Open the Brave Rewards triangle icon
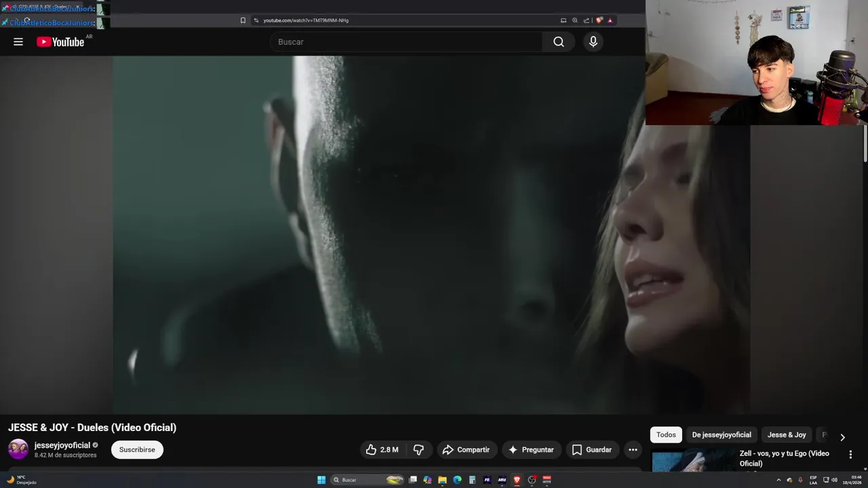Screen dimensions: 868x488 click(x=610, y=20)
